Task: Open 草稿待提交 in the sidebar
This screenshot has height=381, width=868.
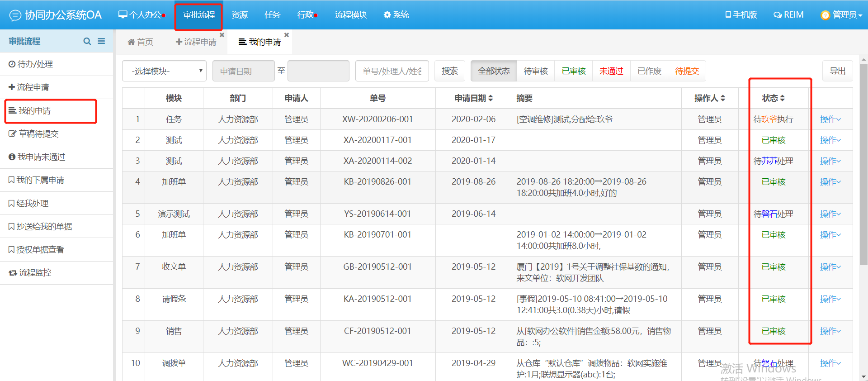Action: click(x=57, y=134)
